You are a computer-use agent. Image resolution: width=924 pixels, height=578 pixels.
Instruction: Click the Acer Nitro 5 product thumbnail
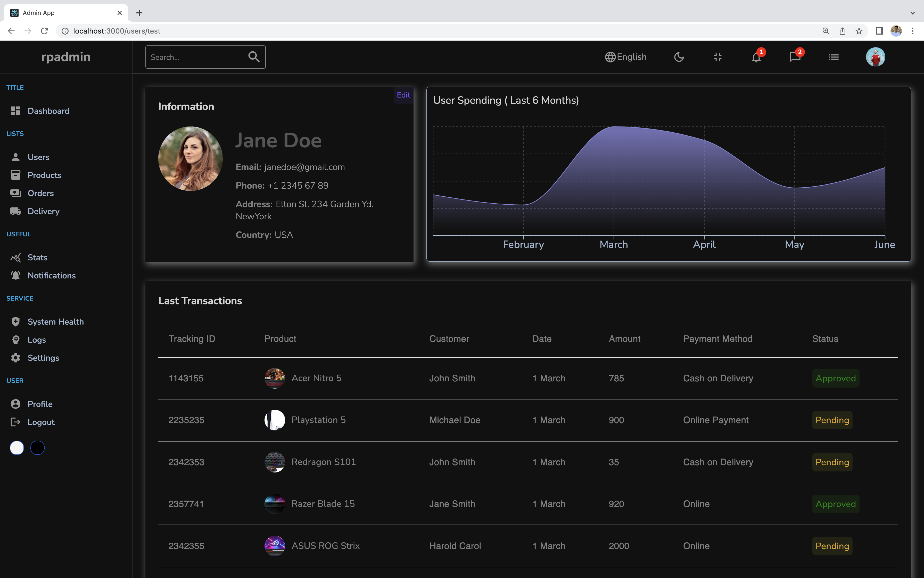click(275, 378)
